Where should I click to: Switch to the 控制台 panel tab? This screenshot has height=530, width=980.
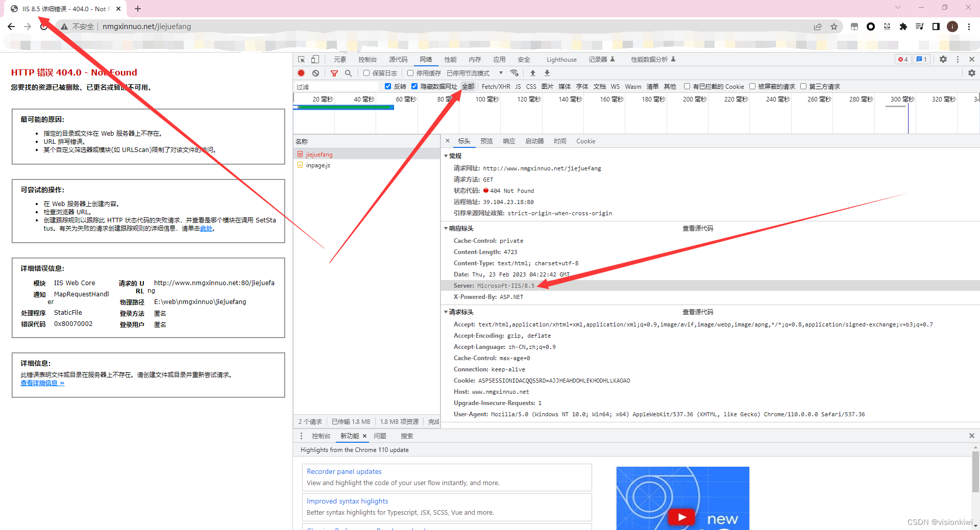tap(367, 59)
